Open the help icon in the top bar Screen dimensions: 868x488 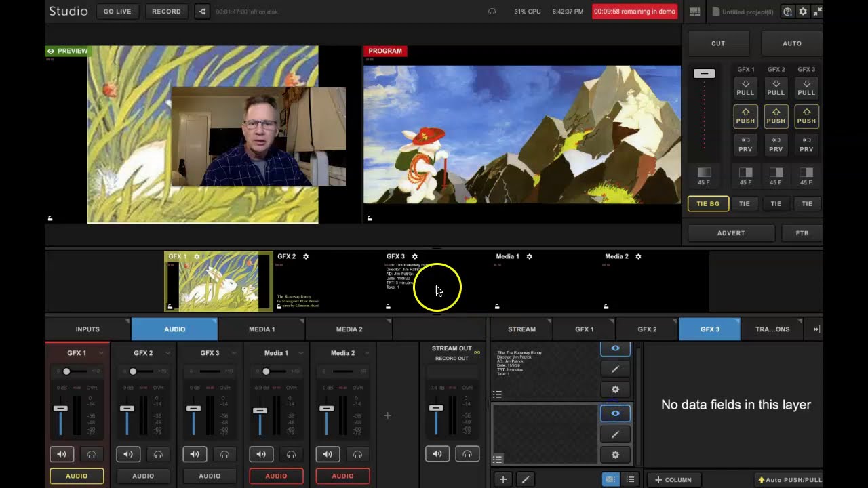[x=787, y=12]
